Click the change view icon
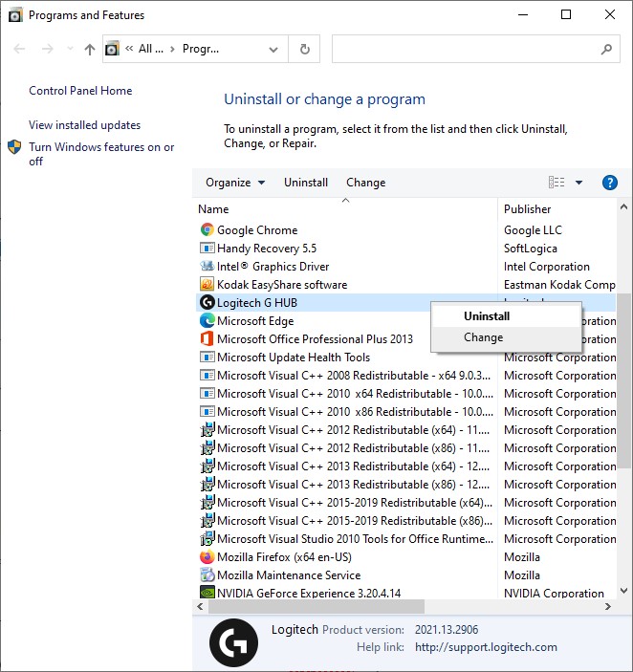Viewport: 633px width, 672px height. (557, 183)
